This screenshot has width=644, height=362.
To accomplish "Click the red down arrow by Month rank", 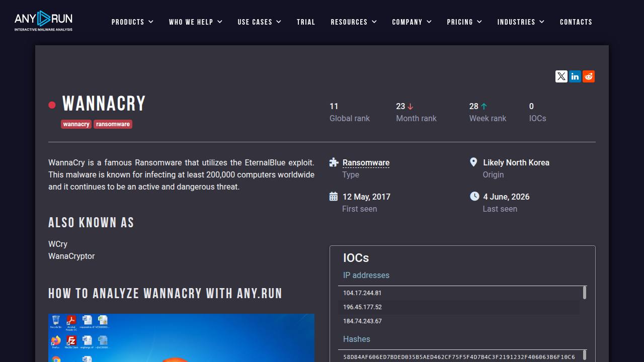I will [x=410, y=107].
